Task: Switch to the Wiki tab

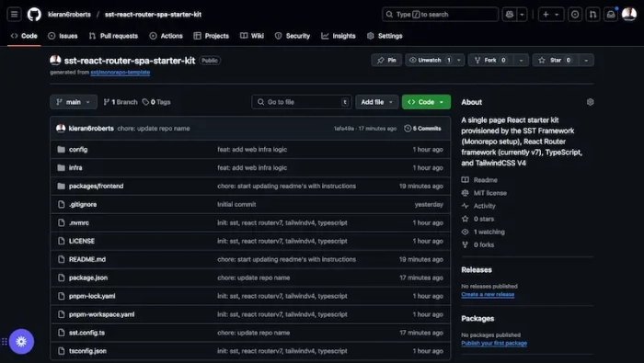Action: (x=252, y=36)
